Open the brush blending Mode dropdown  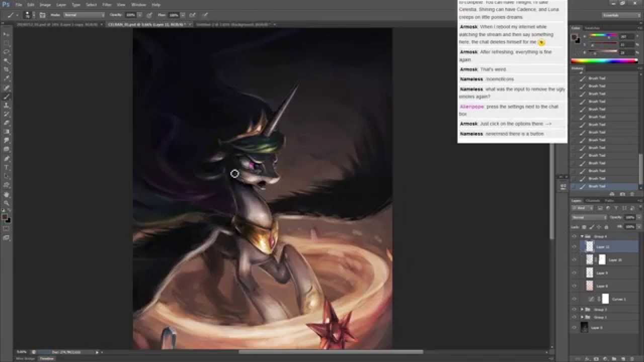84,15
